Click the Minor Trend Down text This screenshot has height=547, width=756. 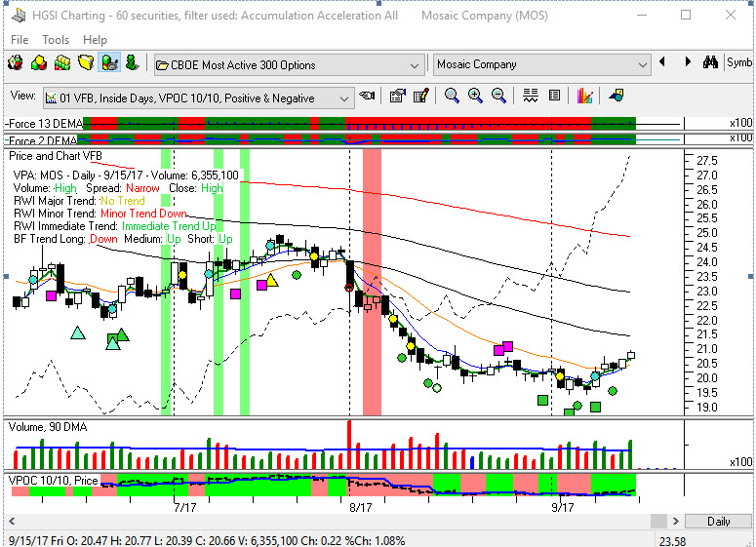pos(143,214)
